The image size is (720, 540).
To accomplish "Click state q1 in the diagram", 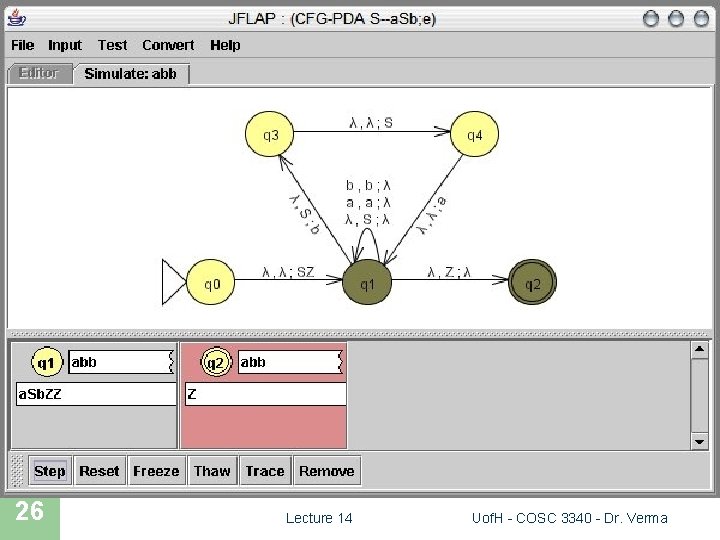I will (x=367, y=282).
